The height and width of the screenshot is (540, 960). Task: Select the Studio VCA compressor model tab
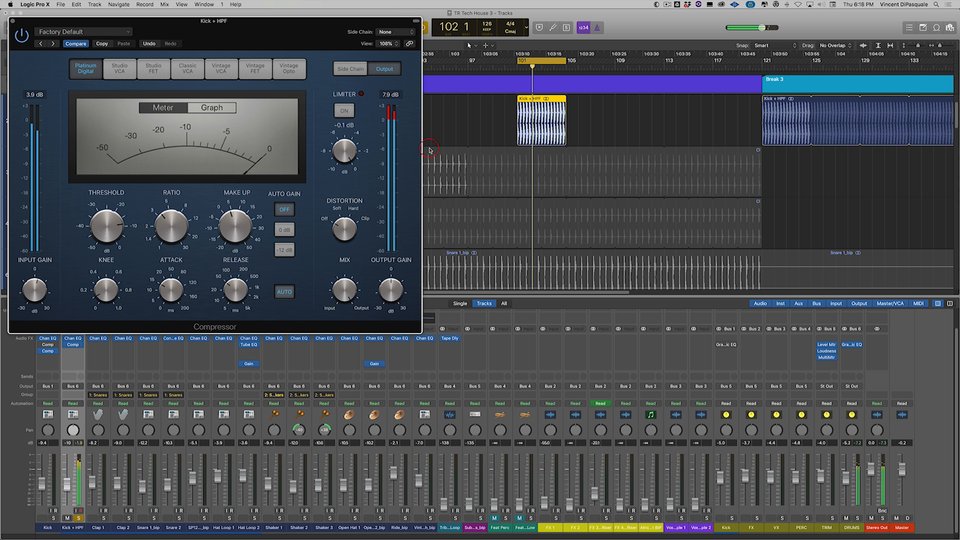click(119, 69)
